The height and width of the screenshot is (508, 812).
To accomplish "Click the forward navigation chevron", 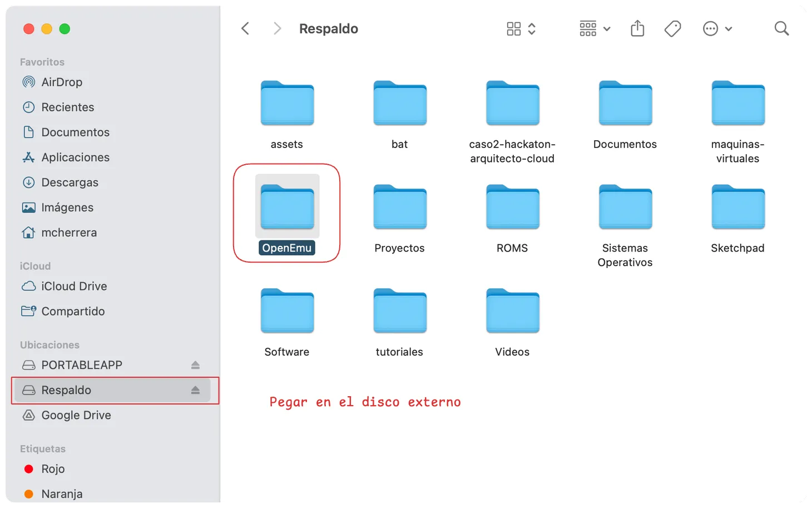I will point(277,29).
